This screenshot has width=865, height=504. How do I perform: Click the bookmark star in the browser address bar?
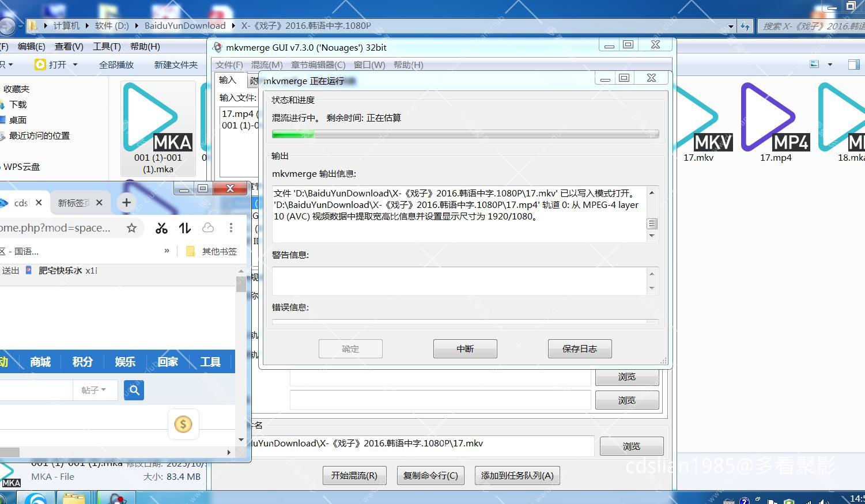[x=131, y=228]
